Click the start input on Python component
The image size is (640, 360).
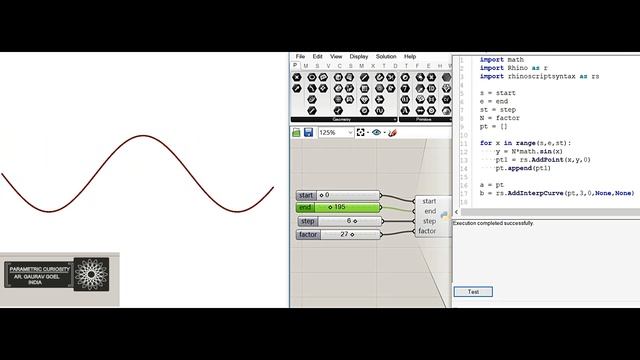pyautogui.click(x=429, y=201)
